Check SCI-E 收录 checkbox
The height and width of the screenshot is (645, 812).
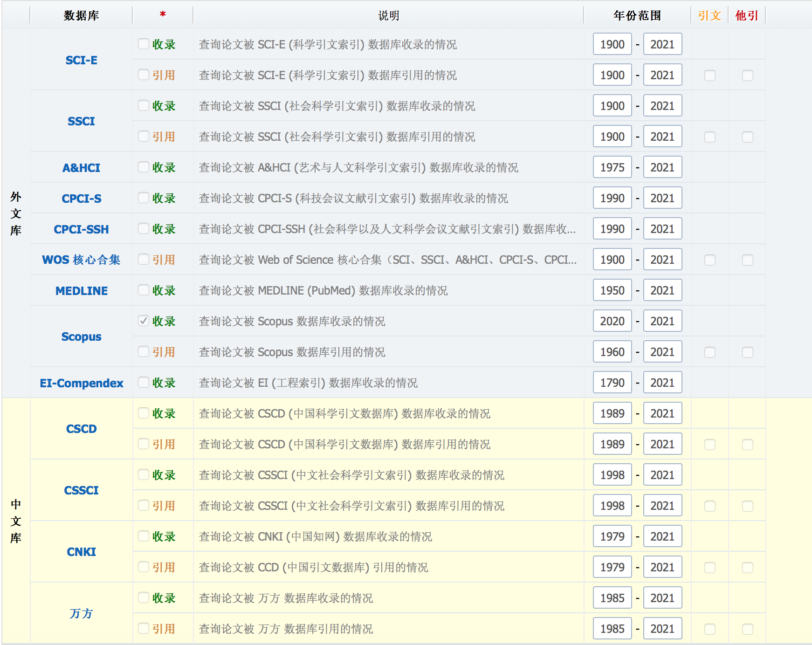coord(144,44)
